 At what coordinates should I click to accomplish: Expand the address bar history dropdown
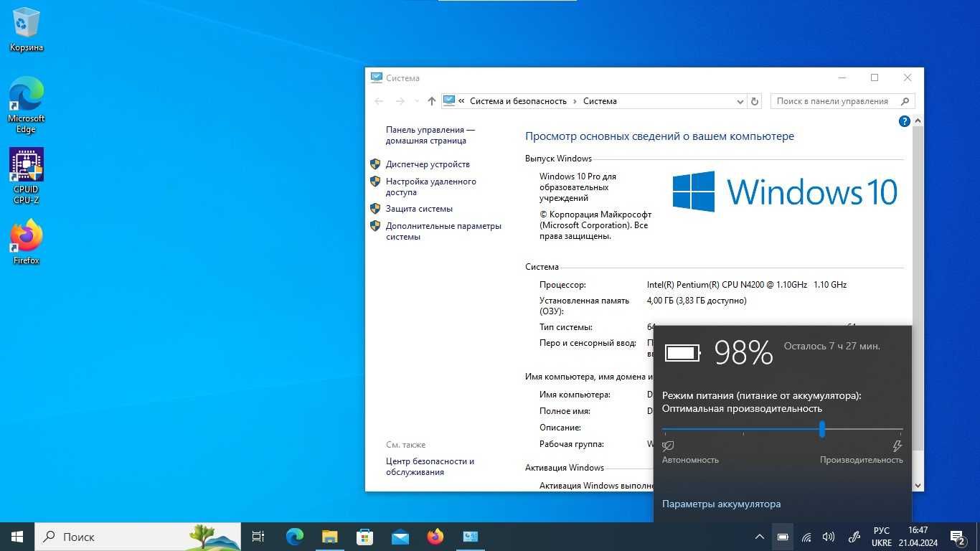pos(740,102)
